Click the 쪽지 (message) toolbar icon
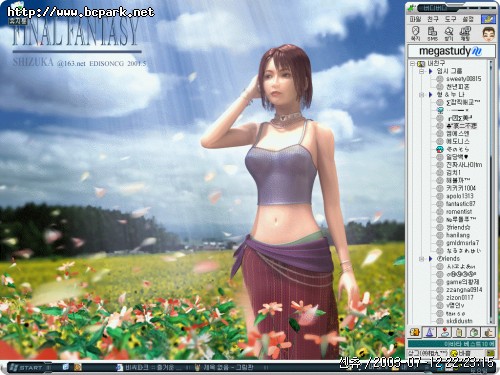 click(x=415, y=33)
